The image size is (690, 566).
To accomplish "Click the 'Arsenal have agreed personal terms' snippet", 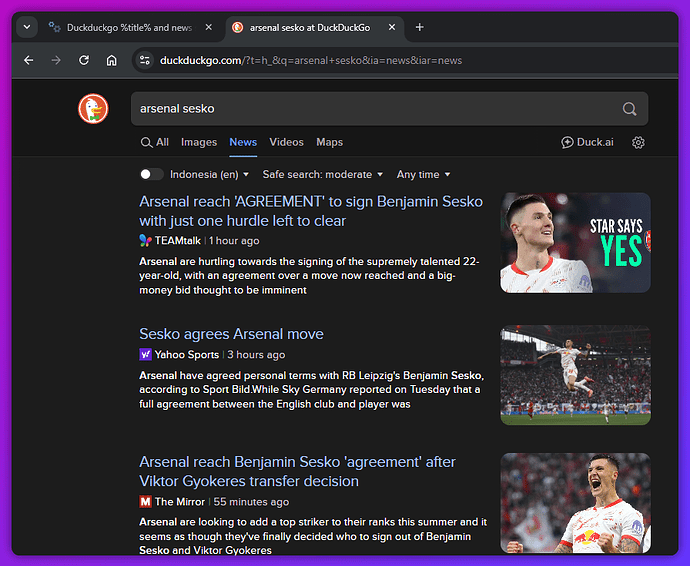I will point(312,390).
